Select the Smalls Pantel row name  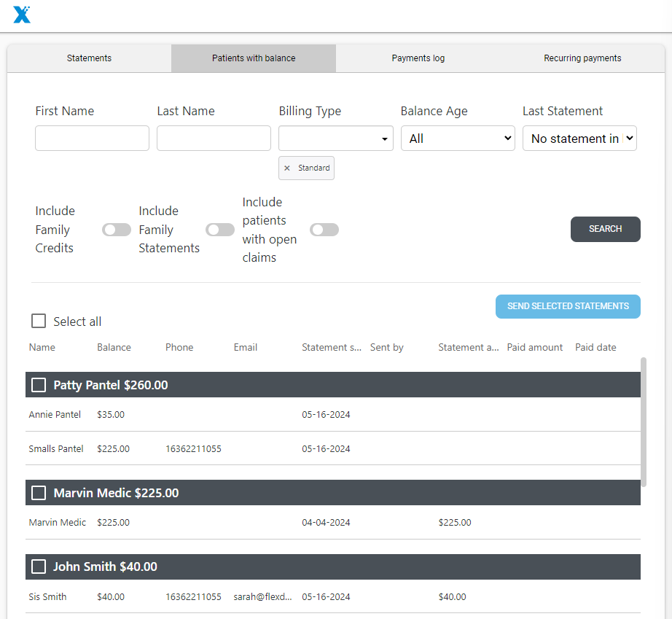pos(56,449)
